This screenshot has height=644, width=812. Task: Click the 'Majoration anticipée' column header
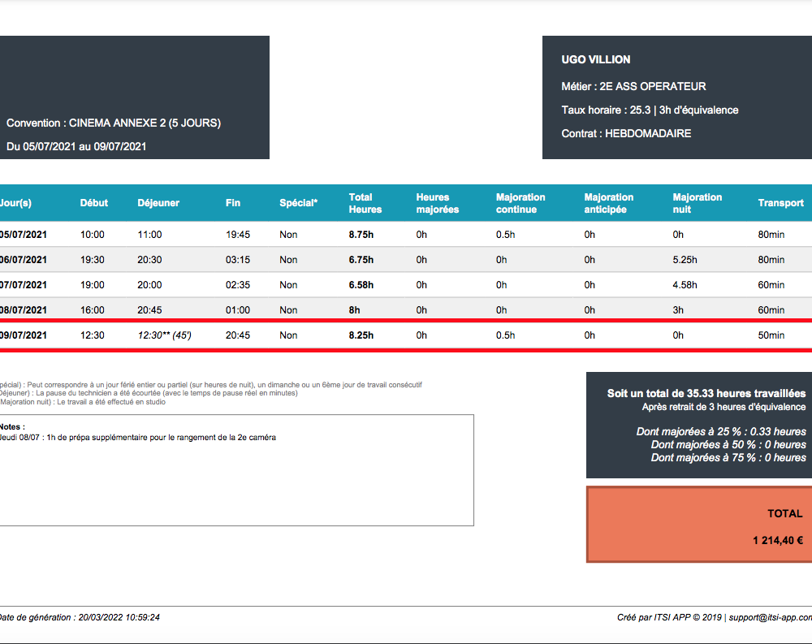coord(608,203)
